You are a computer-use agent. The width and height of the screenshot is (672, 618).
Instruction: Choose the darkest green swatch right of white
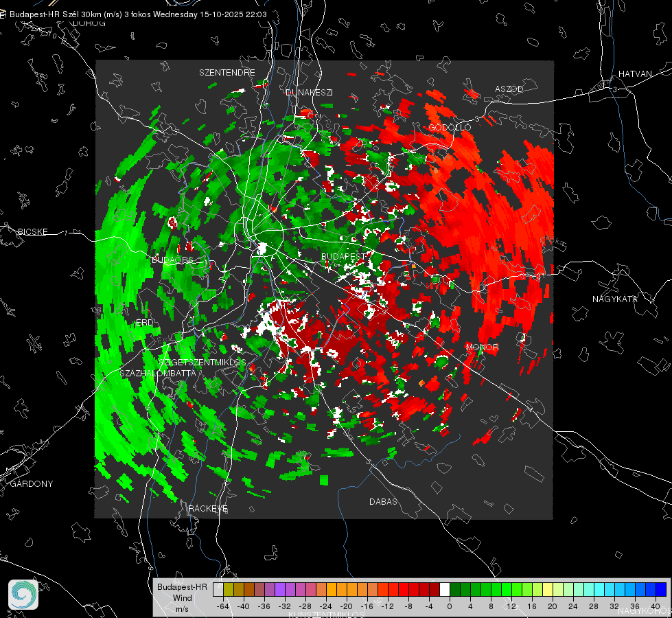tap(455, 589)
